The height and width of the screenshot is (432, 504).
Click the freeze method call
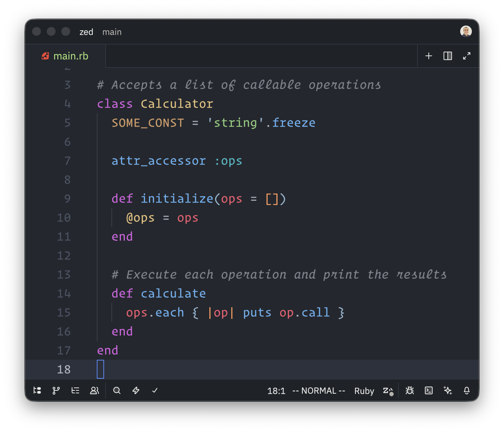pyautogui.click(x=294, y=123)
